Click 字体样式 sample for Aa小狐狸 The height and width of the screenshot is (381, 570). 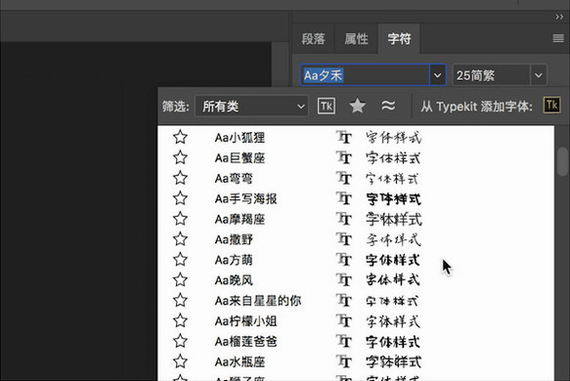pos(393,137)
